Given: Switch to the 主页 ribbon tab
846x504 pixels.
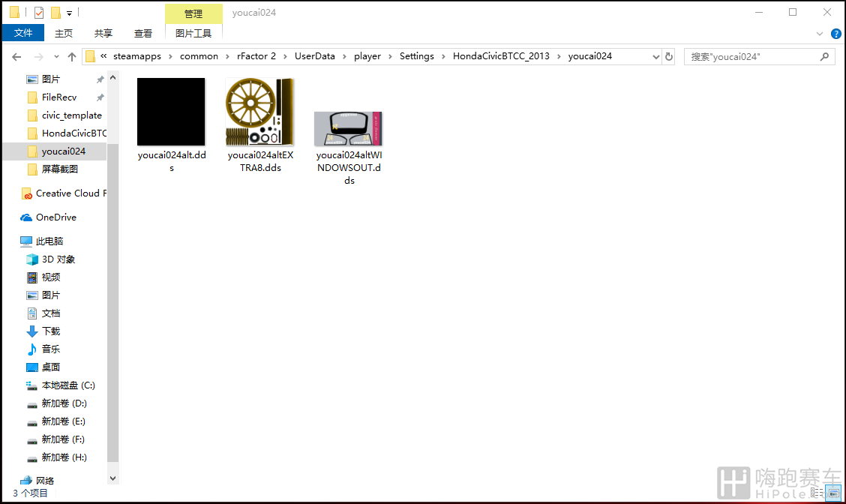Looking at the screenshot, I should (x=64, y=34).
